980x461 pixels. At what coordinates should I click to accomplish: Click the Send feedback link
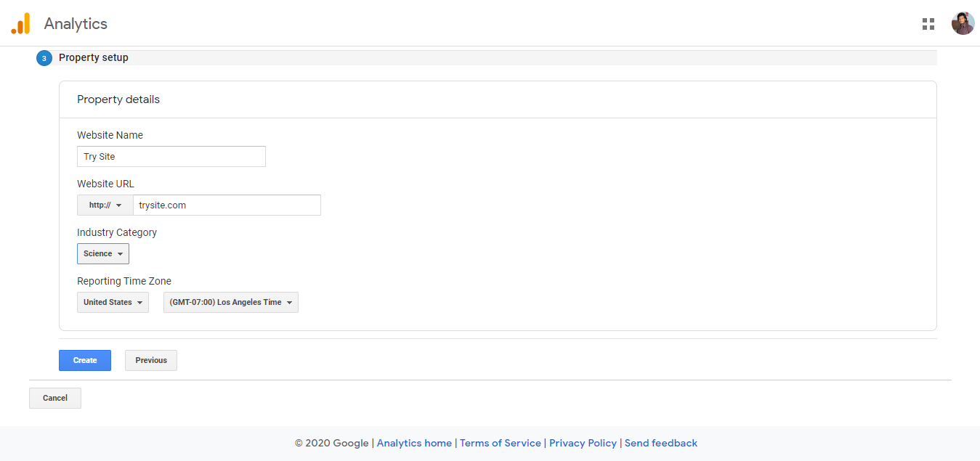point(661,443)
